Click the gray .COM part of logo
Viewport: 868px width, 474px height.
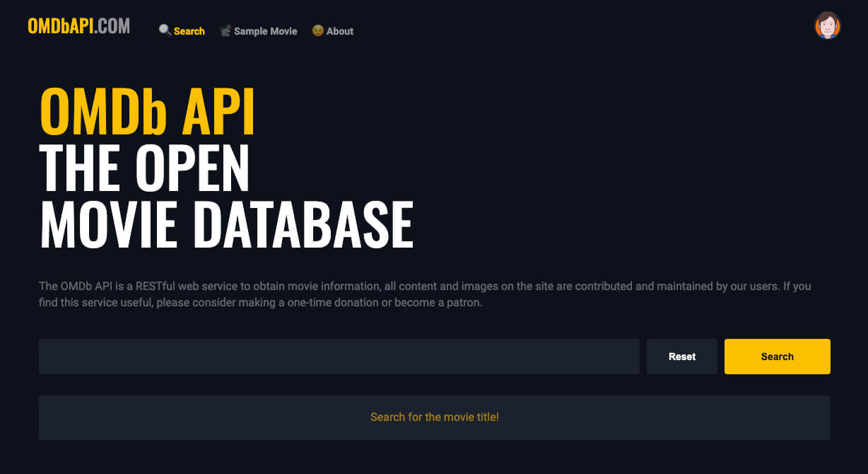click(x=112, y=26)
